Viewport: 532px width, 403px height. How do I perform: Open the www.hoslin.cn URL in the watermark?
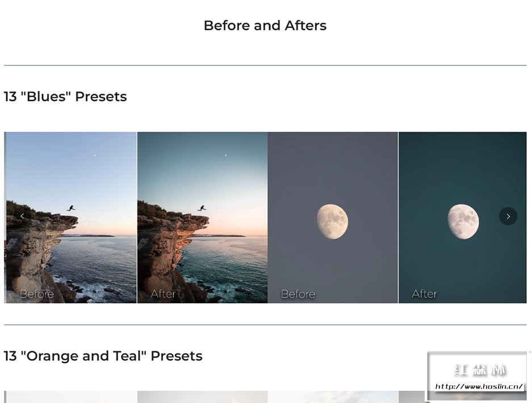click(x=478, y=387)
